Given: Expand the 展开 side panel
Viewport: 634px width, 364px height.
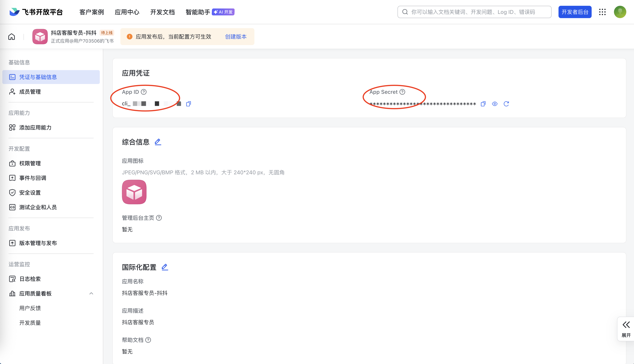Looking at the screenshot, I should [x=626, y=329].
